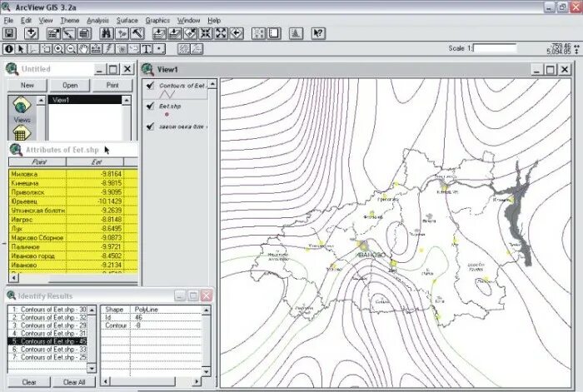This screenshot has width=583, height=392.
Task: Click the fixed Zoom Out arrows icon
Action: click(221, 33)
